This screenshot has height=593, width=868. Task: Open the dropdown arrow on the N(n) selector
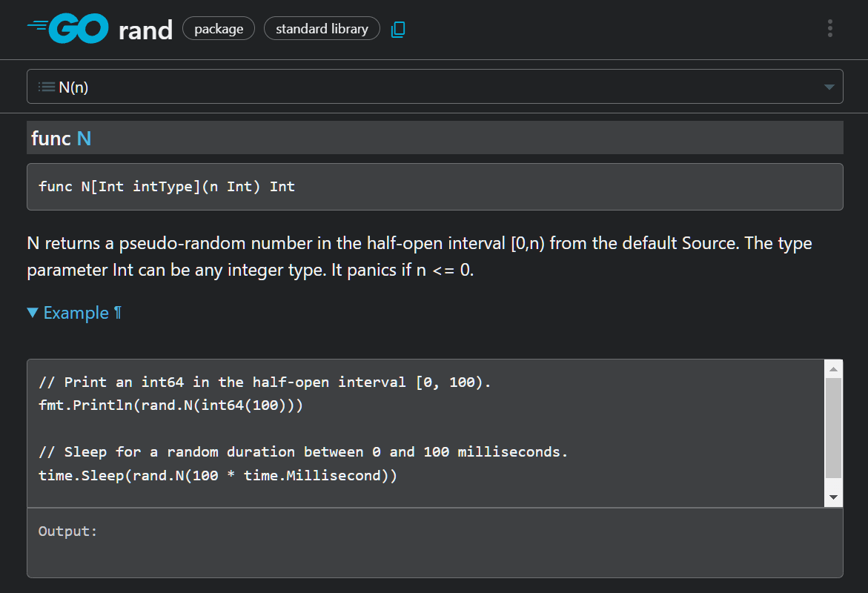click(829, 87)
